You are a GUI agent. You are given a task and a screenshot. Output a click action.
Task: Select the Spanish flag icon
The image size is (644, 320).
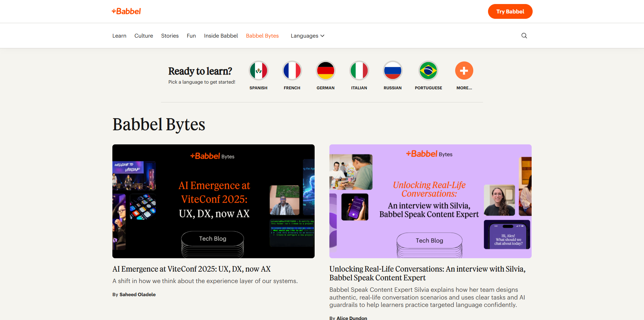coord(259,71)
